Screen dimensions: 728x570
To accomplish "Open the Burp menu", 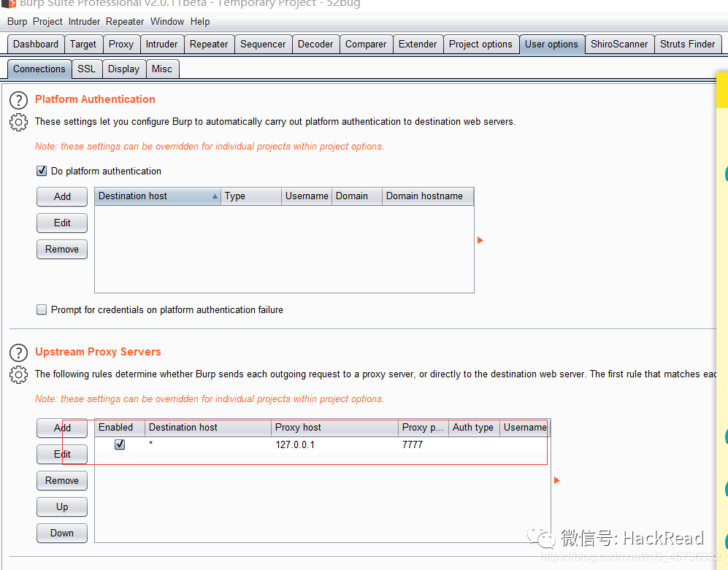I will pos(18,21).
